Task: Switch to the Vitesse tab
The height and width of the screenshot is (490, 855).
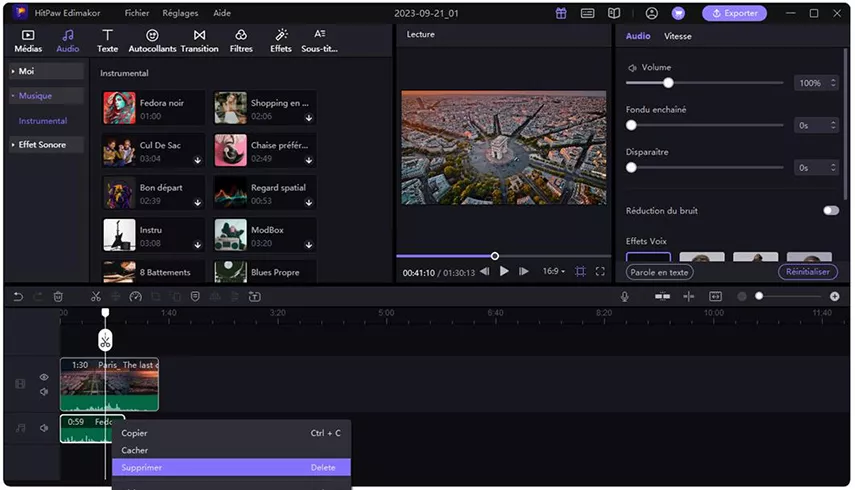Action: tap(678, 36)
